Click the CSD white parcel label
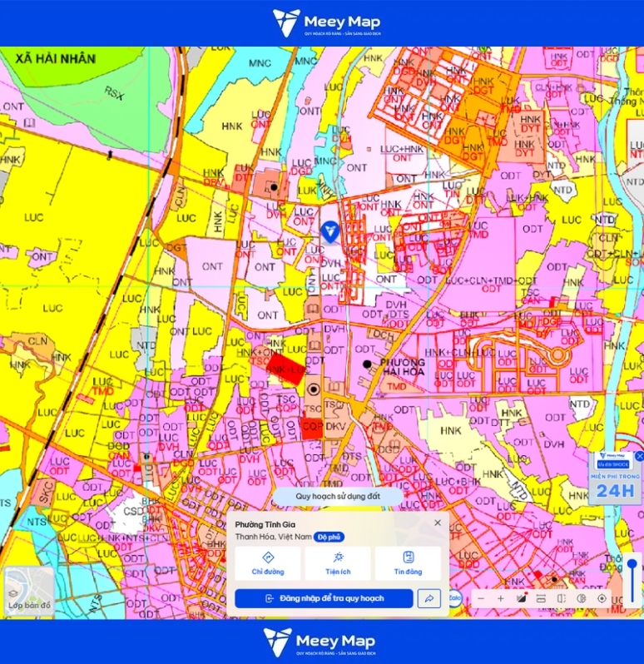The width and height of the screenshot is (644, 664). click(133, 511)
